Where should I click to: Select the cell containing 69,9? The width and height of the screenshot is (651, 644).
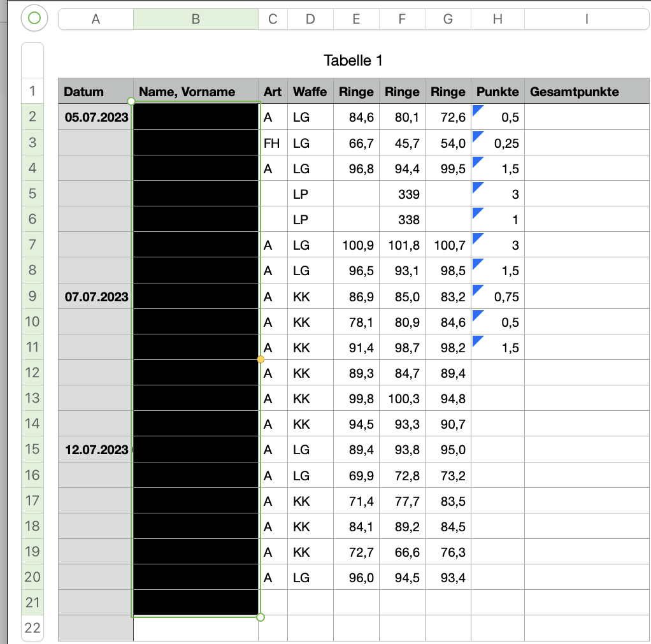(x=356, y=475)
